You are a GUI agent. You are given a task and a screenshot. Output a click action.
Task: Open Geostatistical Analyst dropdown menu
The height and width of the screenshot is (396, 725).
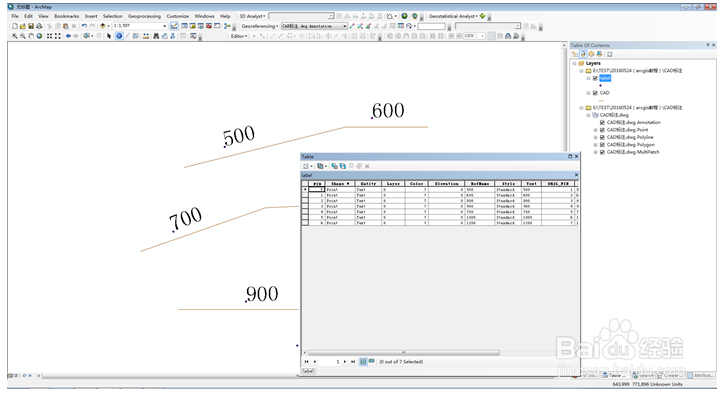[x=453, y=16]
